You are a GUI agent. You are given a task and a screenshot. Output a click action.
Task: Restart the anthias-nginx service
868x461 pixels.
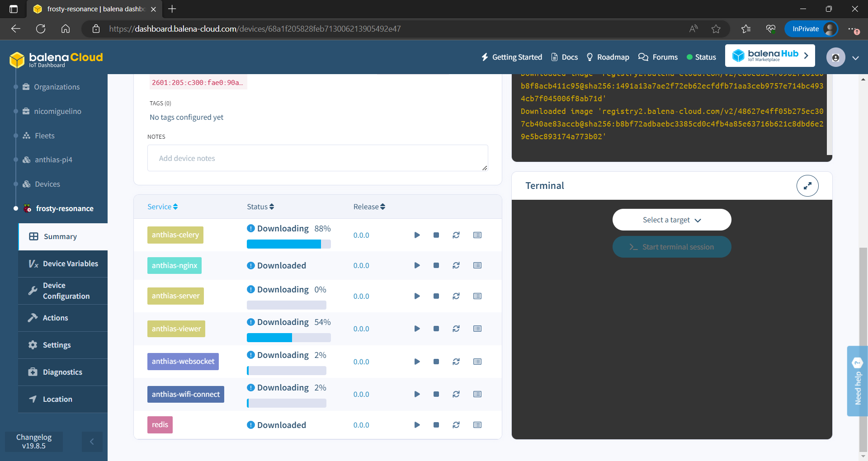[456, 265]
